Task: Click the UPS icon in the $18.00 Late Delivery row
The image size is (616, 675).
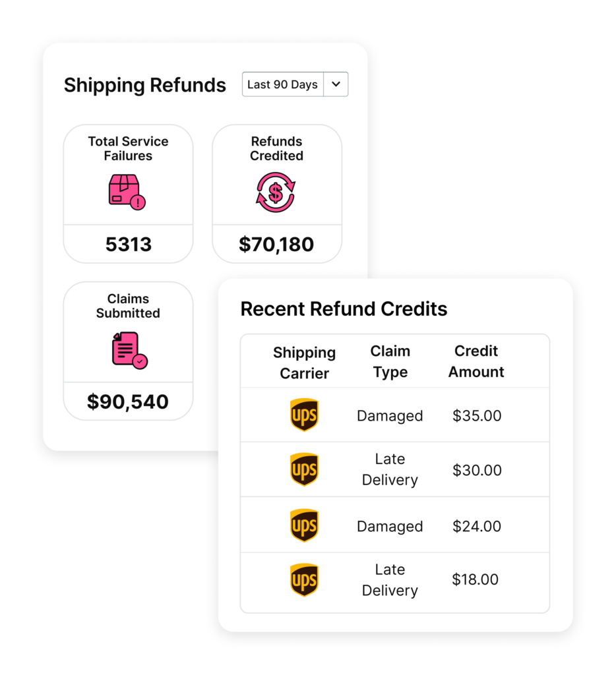Action: (x=304, y=580)
